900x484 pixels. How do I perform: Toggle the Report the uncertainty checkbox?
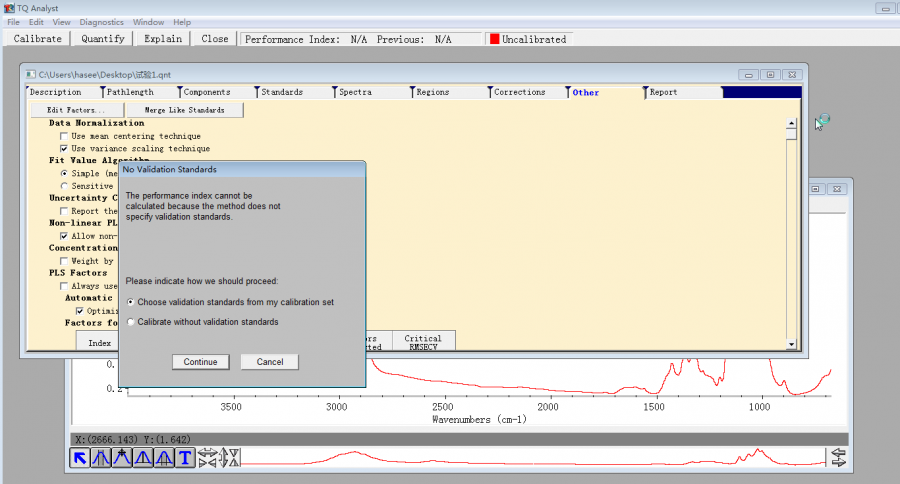(x=64, y=211)
